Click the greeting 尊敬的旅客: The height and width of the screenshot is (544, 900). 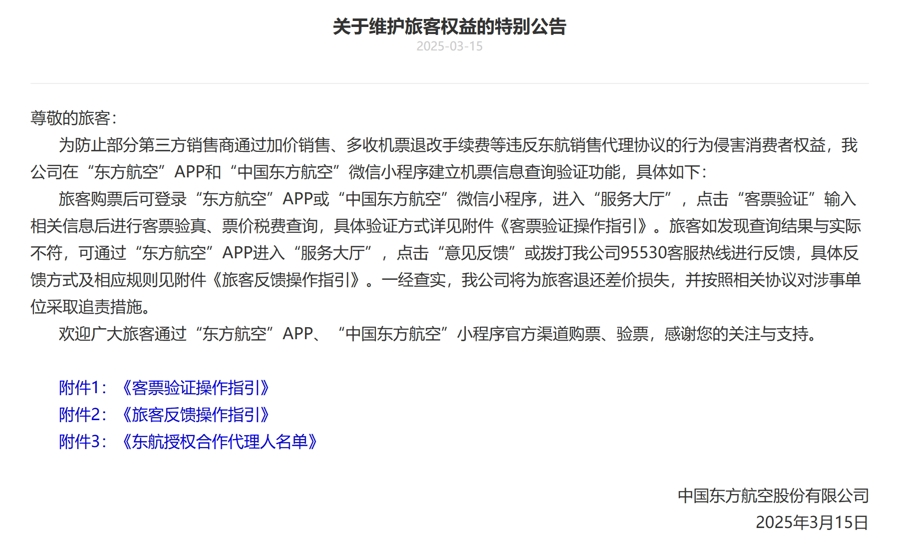click(73, 118)
